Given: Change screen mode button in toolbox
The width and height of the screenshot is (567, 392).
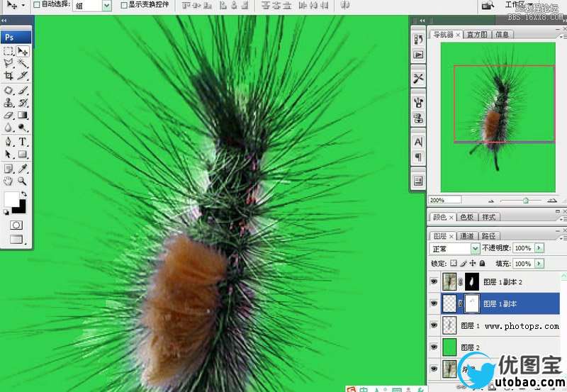Looking at the screenshot, I should coord(16,239).
